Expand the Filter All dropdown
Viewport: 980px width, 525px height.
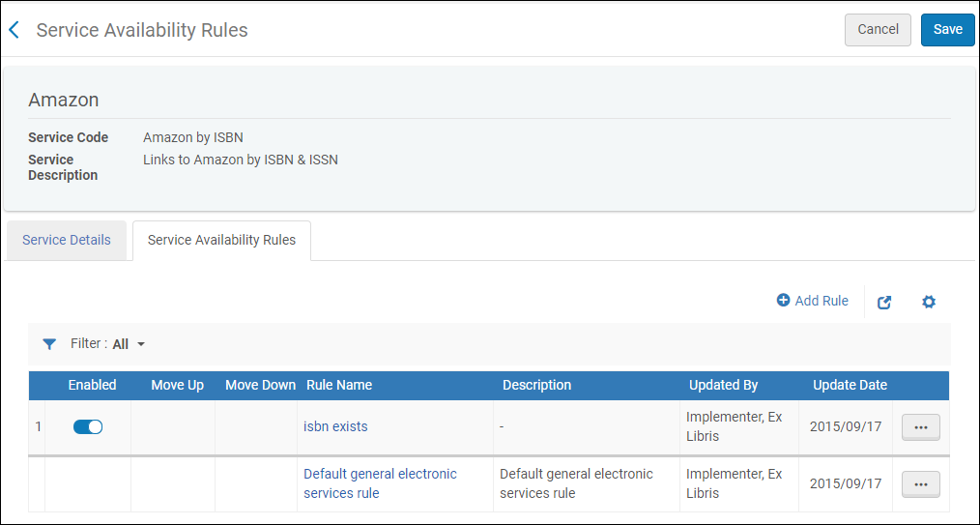tap(129, 343)
